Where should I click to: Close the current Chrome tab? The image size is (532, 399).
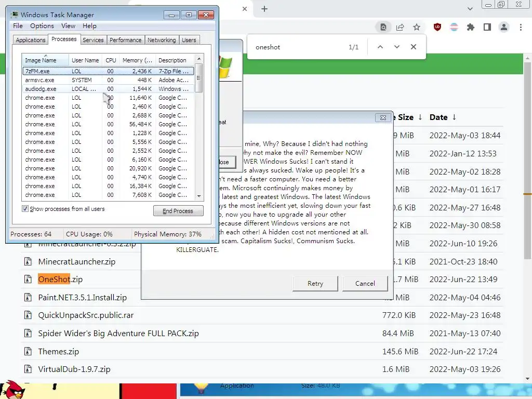point(245,9)
